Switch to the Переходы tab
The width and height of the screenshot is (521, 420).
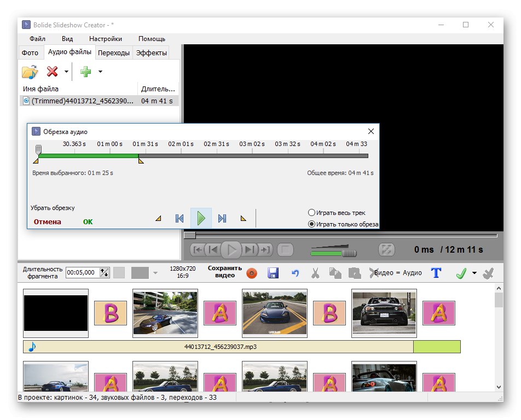[x=114, y=53]
